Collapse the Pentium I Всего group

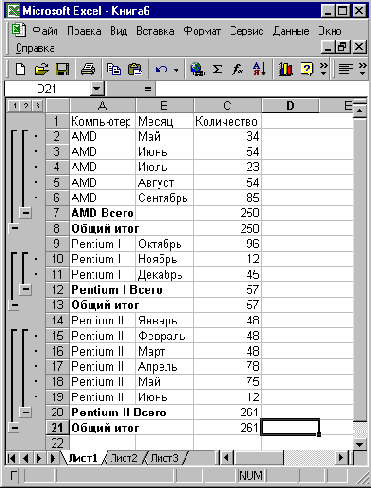pos(26,289)
